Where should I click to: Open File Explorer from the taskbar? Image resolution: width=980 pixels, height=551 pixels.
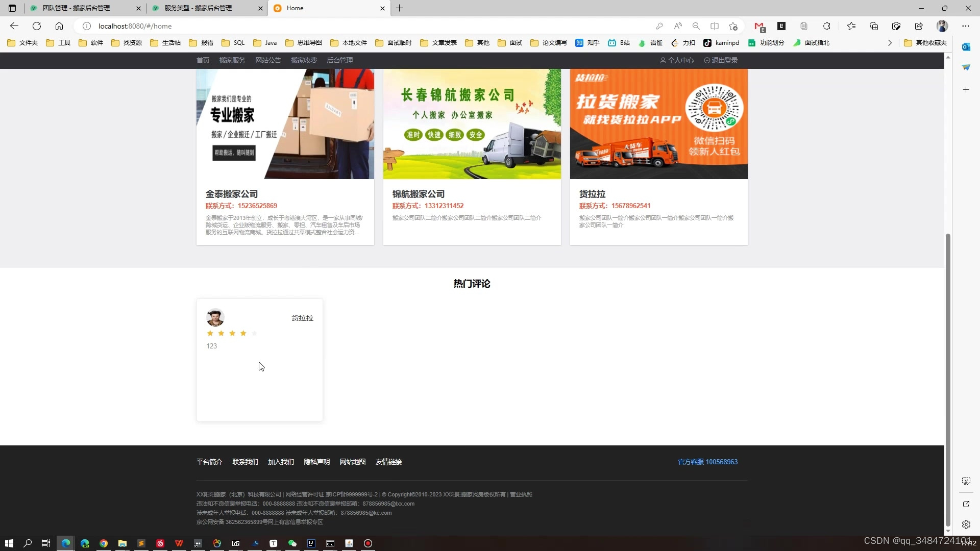pyautogui.click(x=122, y=543)
